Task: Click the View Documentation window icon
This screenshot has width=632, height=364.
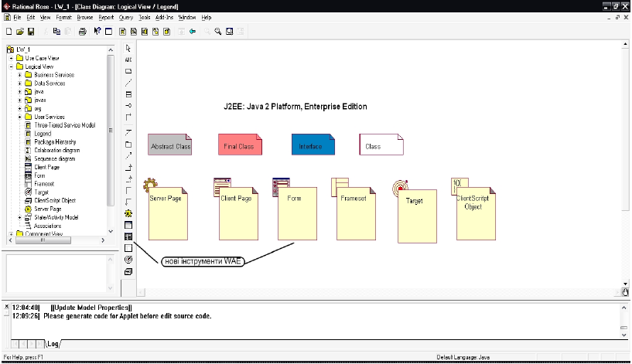Action: (x=108, y=32)
